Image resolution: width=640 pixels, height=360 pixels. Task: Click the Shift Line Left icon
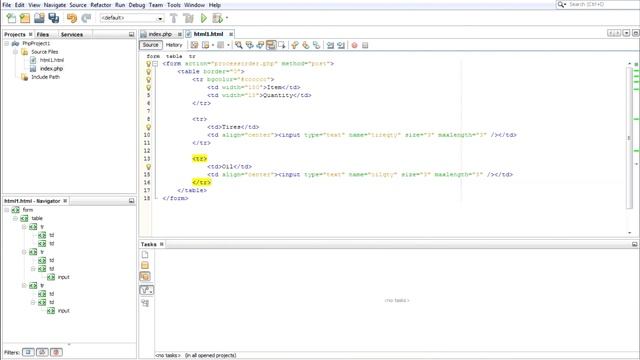(330, 45)
